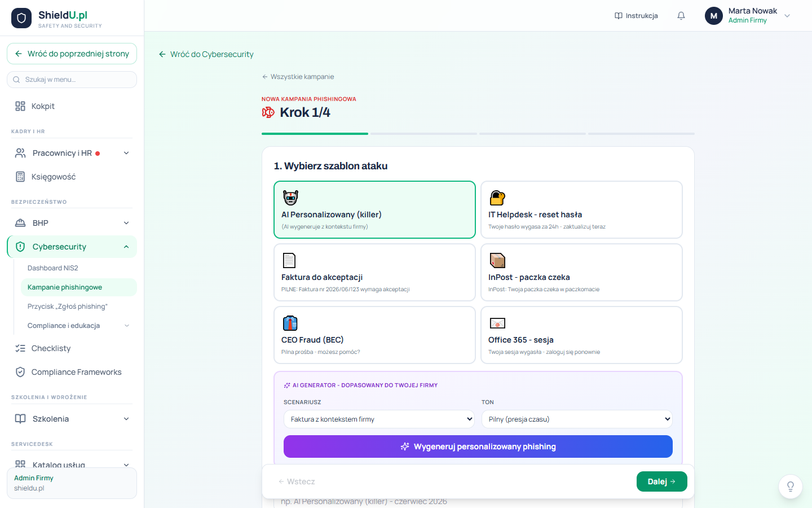Open Dashboard NIS2 menu item
This screenshot has width=812, height=508.
[x=79, y=268]
